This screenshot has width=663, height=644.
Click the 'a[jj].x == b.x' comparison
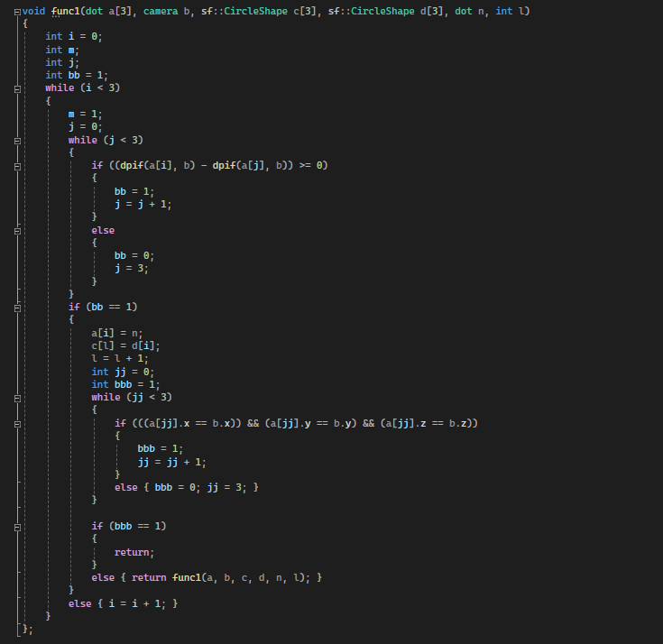[x=189, y=423]
